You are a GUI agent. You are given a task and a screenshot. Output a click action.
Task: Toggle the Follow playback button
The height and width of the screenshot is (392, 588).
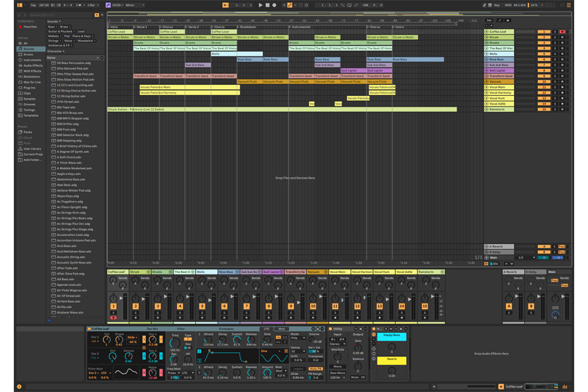(x=225, y=5)
